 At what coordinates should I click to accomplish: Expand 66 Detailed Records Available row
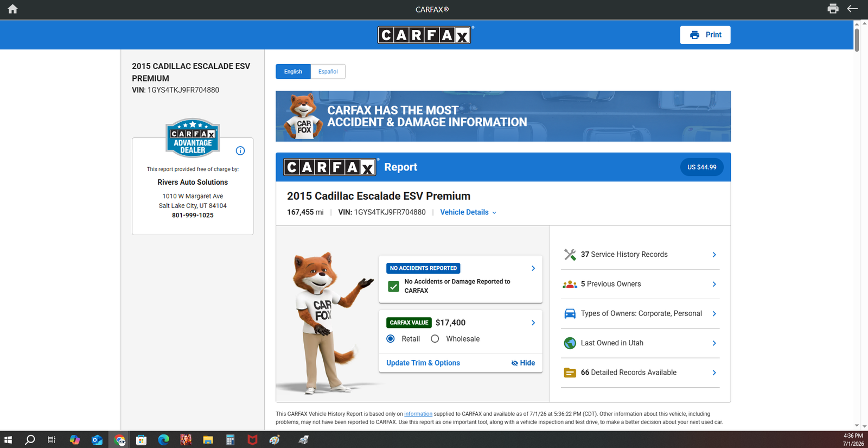(640, 373)
